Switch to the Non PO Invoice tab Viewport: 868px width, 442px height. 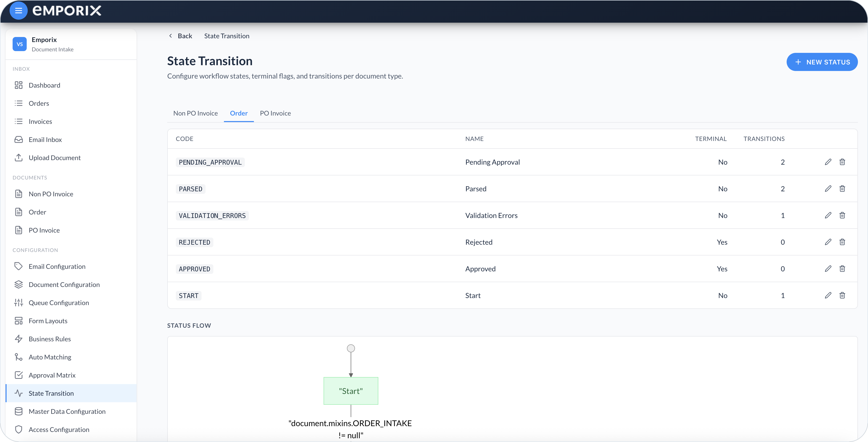point(195,113)
